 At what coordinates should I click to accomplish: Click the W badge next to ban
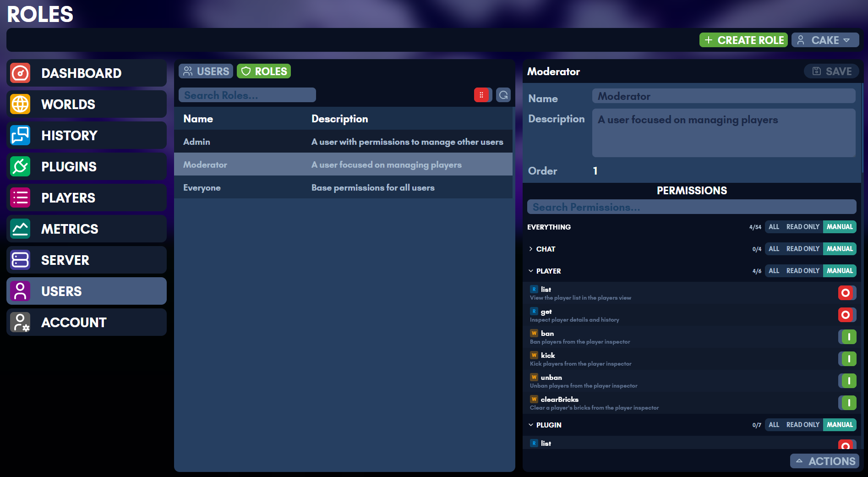534,333
